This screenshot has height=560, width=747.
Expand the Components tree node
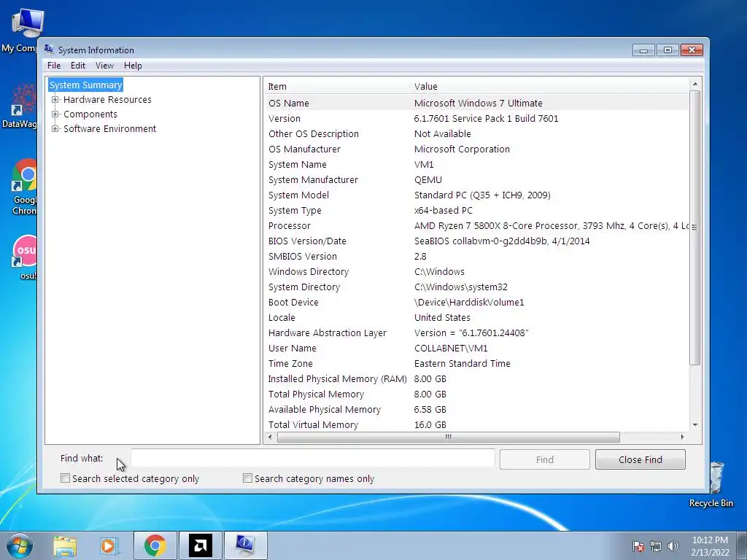click(55, 114)
